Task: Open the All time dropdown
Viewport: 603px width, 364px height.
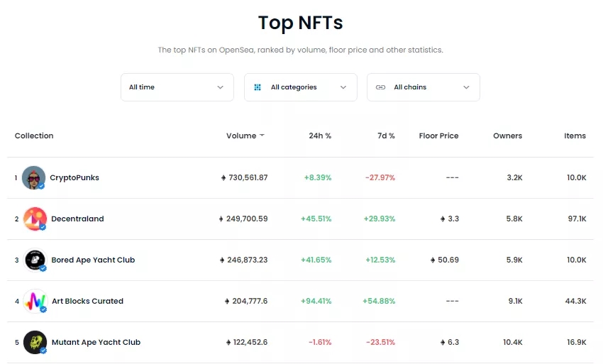Action: [x=177, y=87]
